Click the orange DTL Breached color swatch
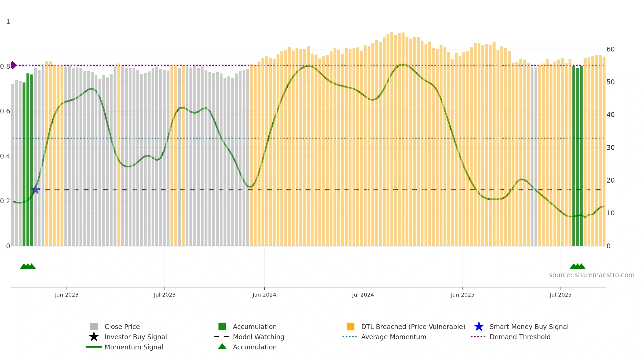 point(350,327)
